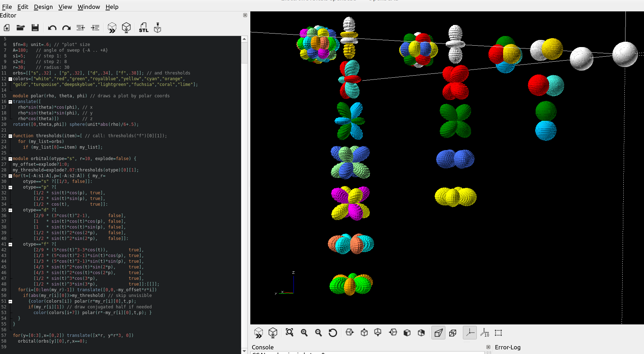
Task: Save the script with the floppy icon
Action: pyautogui.click(x=35, y=28)
